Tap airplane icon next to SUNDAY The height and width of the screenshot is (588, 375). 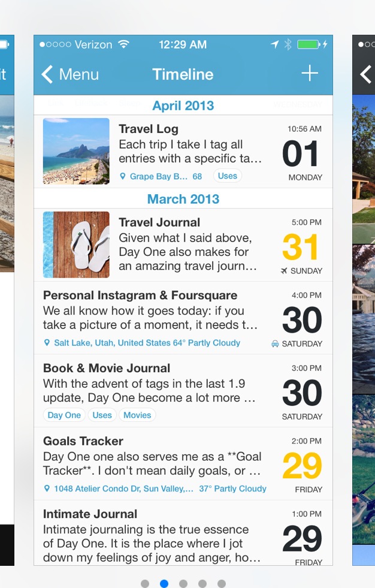click(x=285, y=270)
